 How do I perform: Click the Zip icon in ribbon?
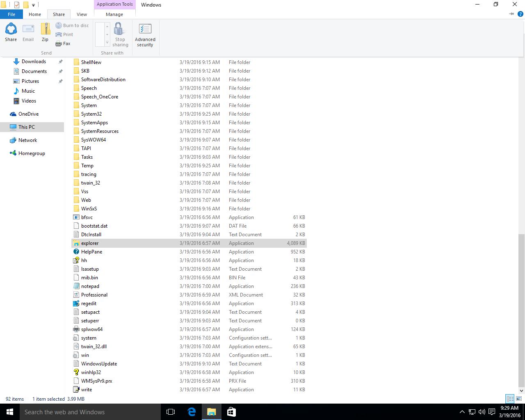(x=45, y=32)
